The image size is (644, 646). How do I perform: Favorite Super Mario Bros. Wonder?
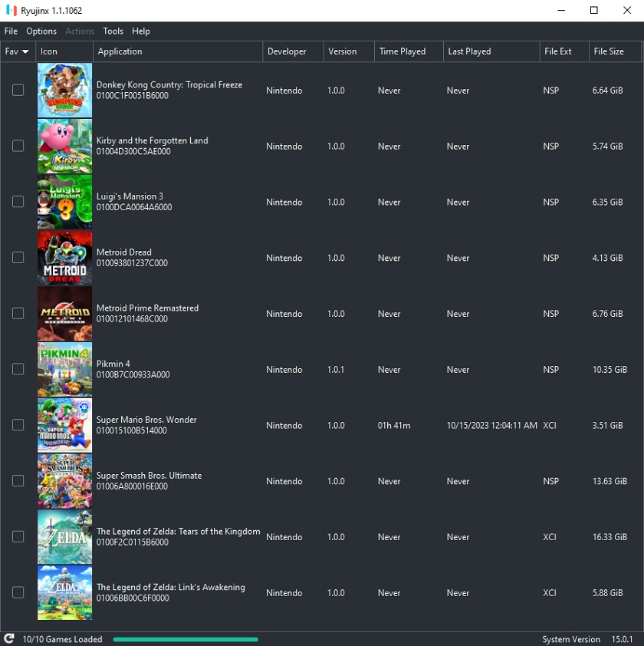point(18,425)
